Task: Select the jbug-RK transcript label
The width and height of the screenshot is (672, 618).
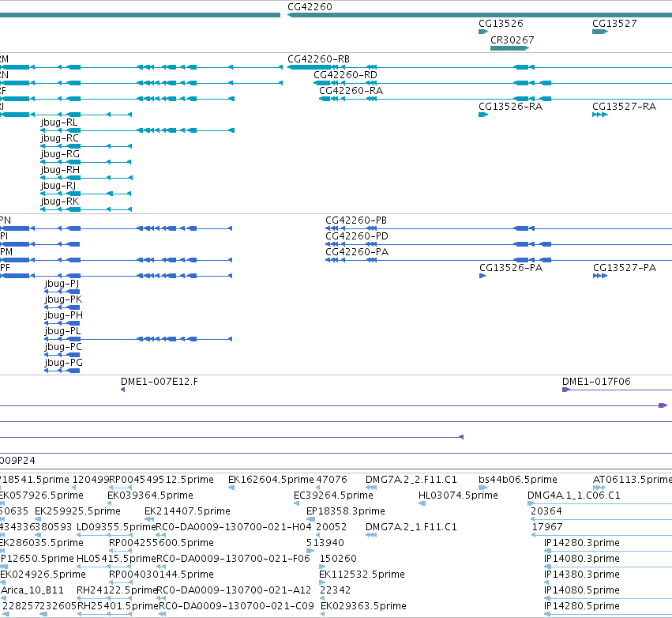Action: (59, 202)
